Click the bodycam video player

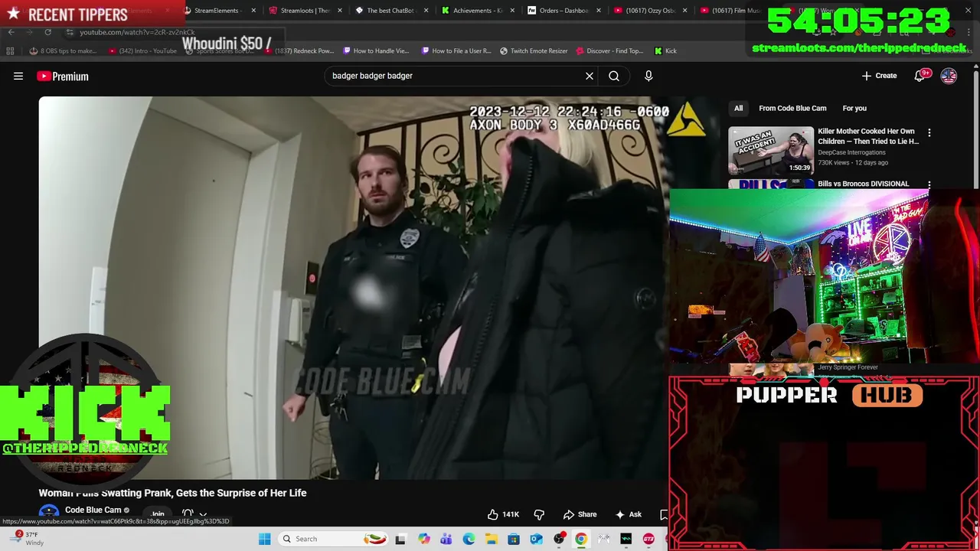pyautogui.click(x=354, y=288)
